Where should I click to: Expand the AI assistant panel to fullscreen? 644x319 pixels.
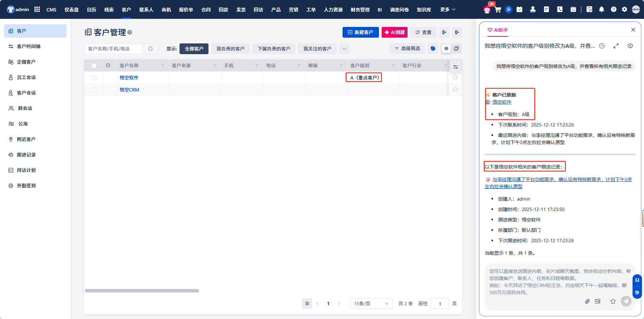tap(616, 46)
